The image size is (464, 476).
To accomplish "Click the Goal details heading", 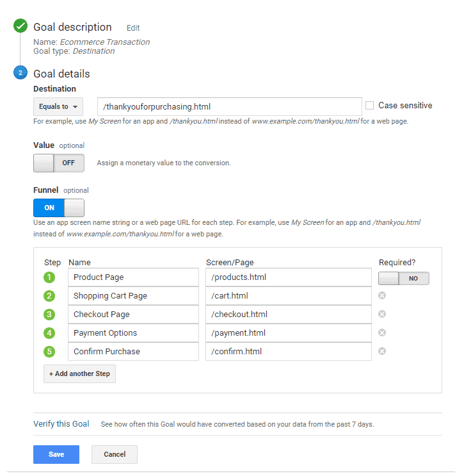I will [x=61, y=74].
